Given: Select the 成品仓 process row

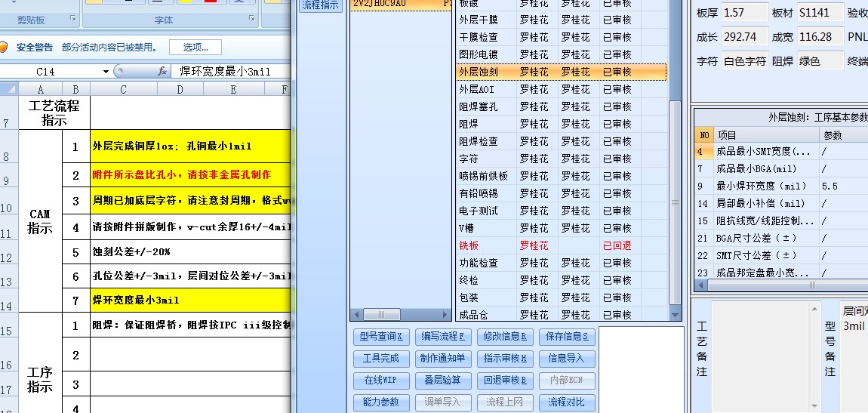Looking at the screenshot, I should point(562,315).
